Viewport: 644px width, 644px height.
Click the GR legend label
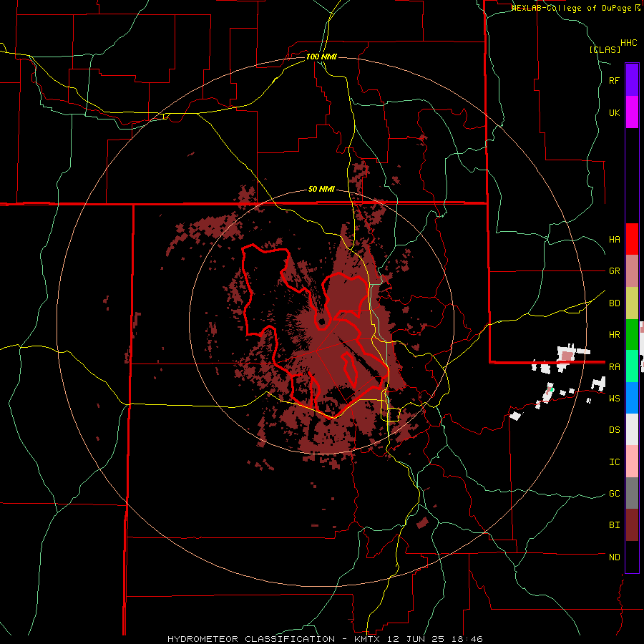[x=615, y=271]
